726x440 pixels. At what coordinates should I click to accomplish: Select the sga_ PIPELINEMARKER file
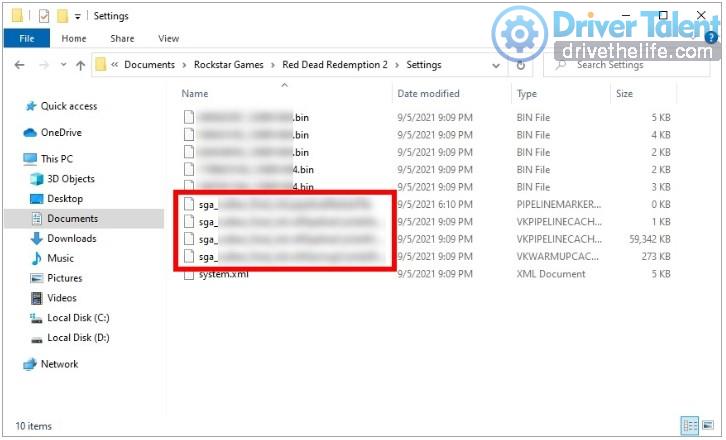(x=426, y=205)
